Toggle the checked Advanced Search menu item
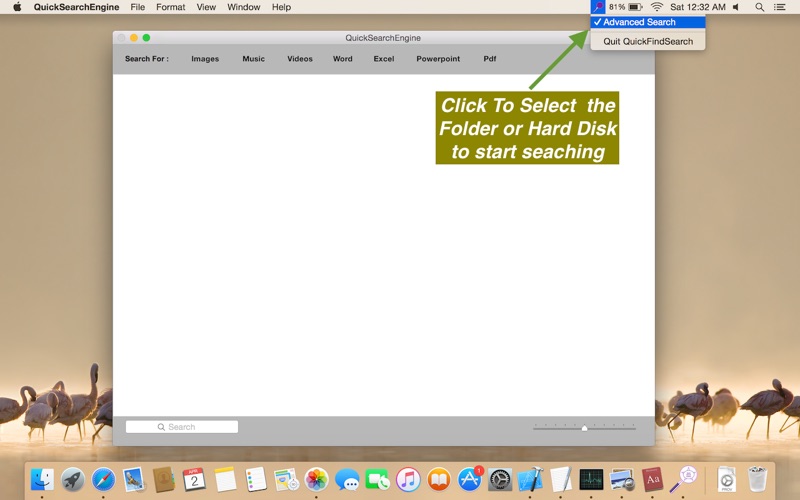This screenshot has height=500, width=800. (x=648, y=22)
